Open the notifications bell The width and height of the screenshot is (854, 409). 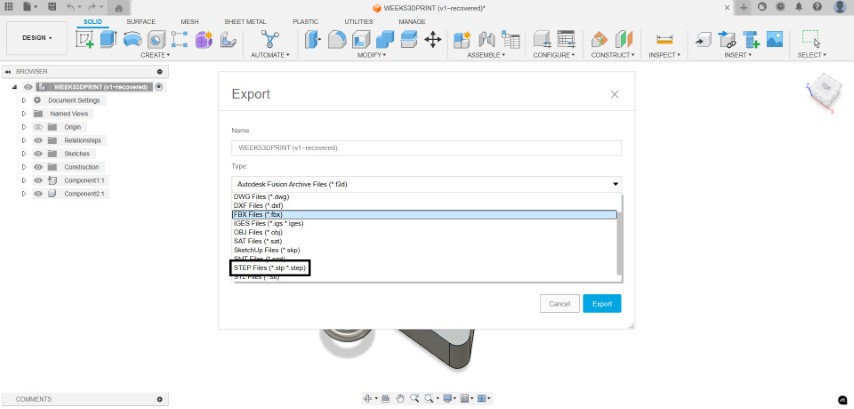(799, 7)
